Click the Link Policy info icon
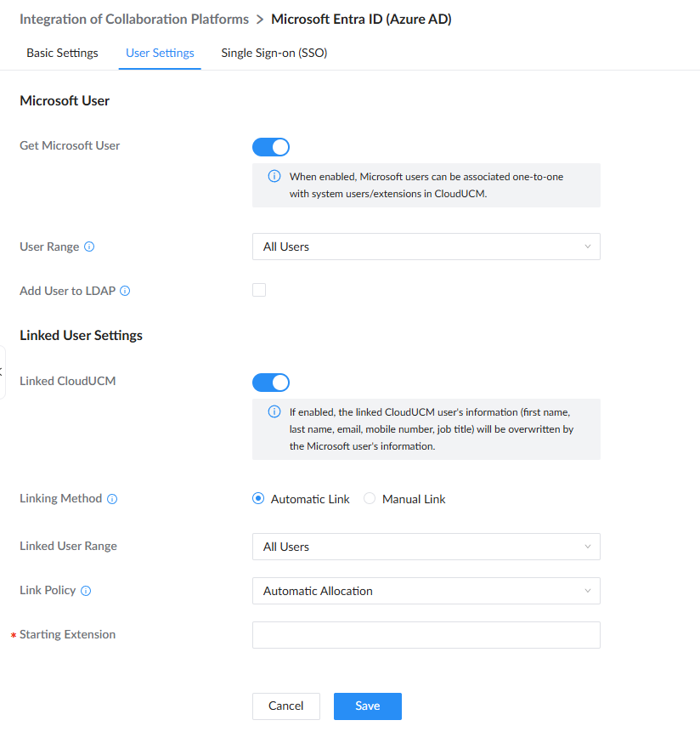Screen dimensions: 700x743 coord(86,591)
